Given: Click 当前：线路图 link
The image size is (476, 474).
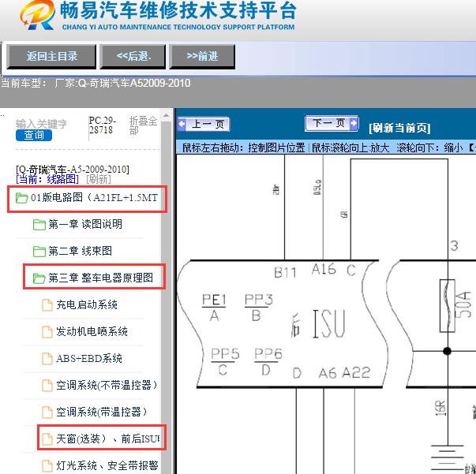Looking at the screenshot, I should coord(47,179).
